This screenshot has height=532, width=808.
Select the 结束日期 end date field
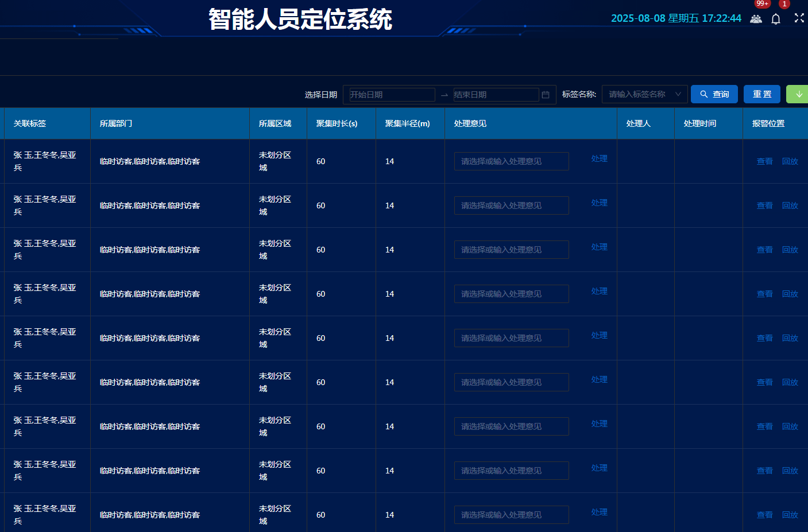(495, 94)
